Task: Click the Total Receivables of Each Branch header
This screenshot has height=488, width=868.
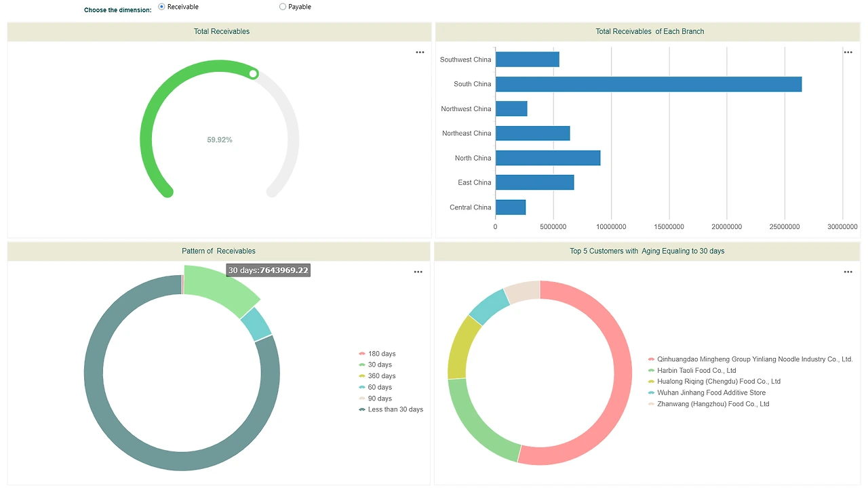Action: coord(650,31)
